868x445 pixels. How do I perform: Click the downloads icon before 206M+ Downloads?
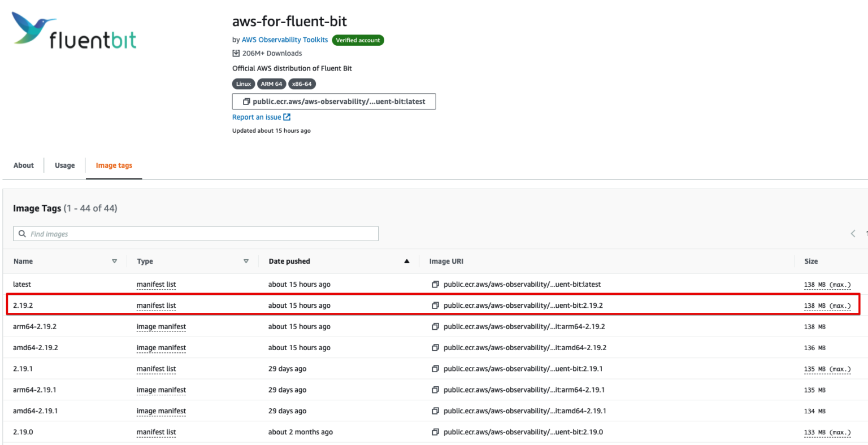pyautogui.click(x=236, y=53)
